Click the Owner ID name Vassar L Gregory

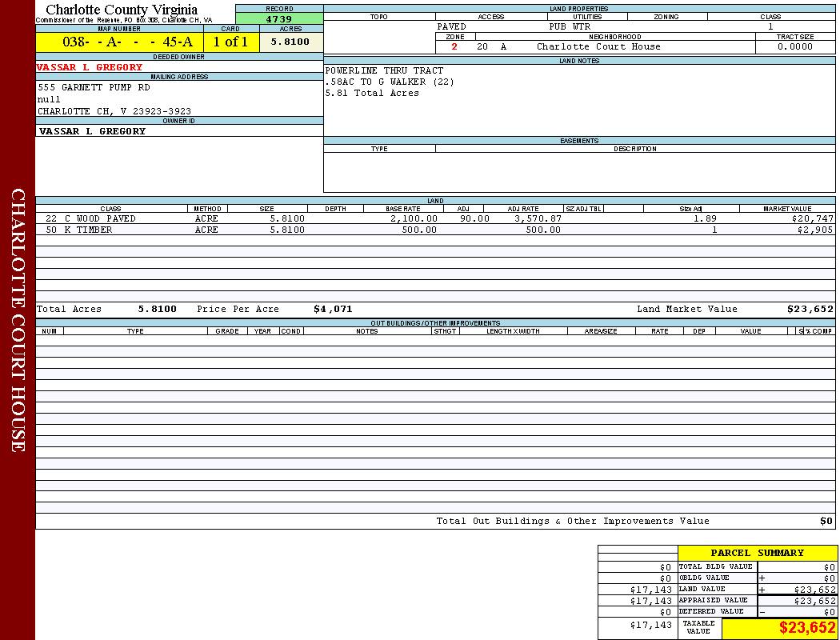point(93,131)
